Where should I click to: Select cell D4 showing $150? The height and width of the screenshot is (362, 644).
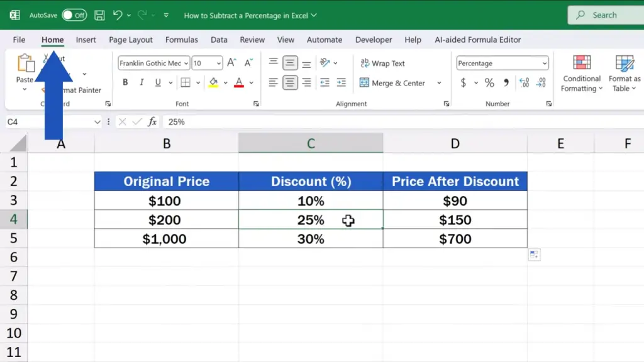[x=455, y=220]
